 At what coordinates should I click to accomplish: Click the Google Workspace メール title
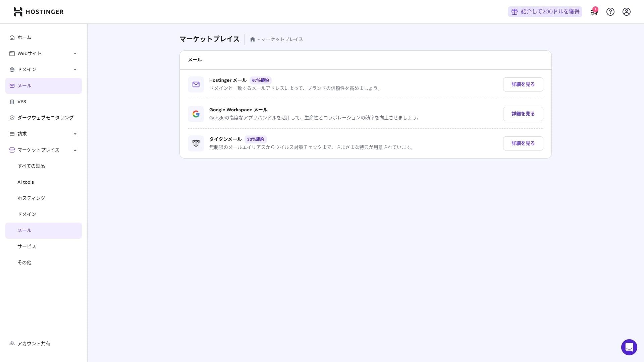(238, 110)
